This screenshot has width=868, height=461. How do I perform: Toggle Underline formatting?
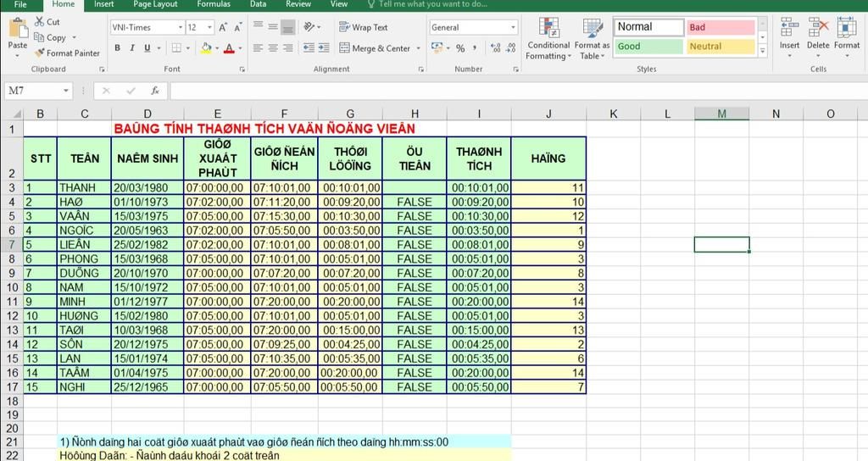click(147, 48)
